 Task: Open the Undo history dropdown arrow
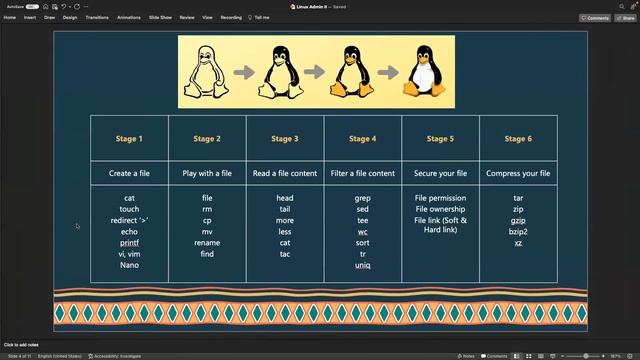click(x=69, y=7)
